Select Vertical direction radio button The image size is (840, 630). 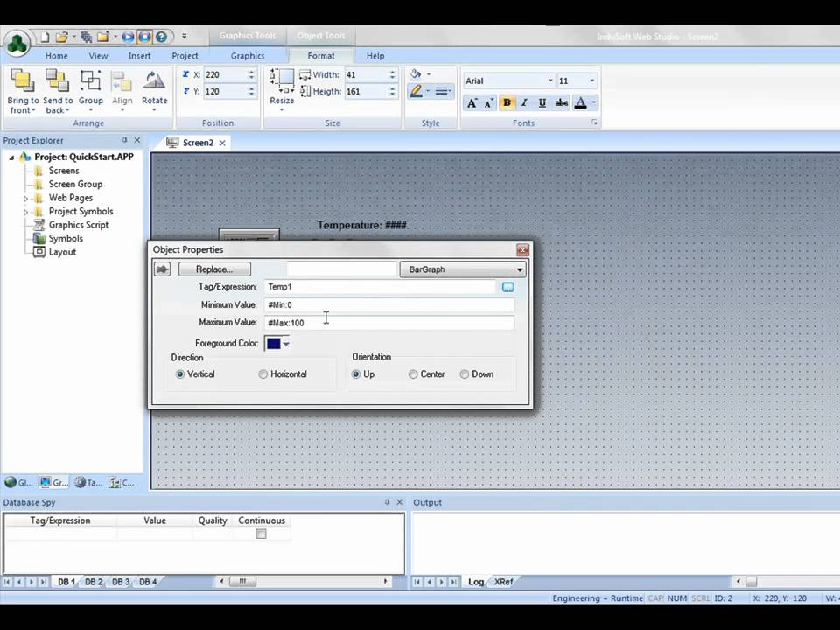click(x=180, y=374)
